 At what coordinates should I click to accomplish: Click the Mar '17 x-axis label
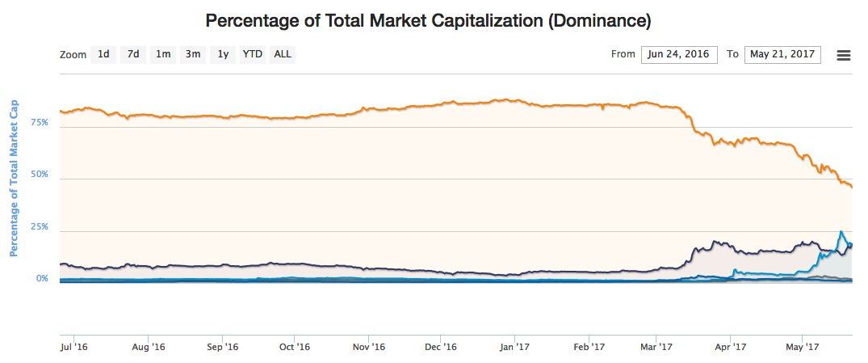656,347
